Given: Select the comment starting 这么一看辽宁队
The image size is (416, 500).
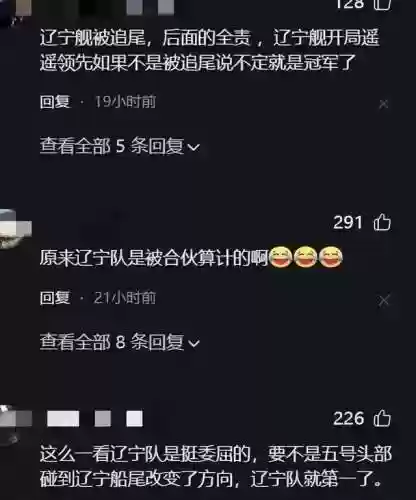Looking at the screenshot, I should pyautogui.click(x=215, y=466).
